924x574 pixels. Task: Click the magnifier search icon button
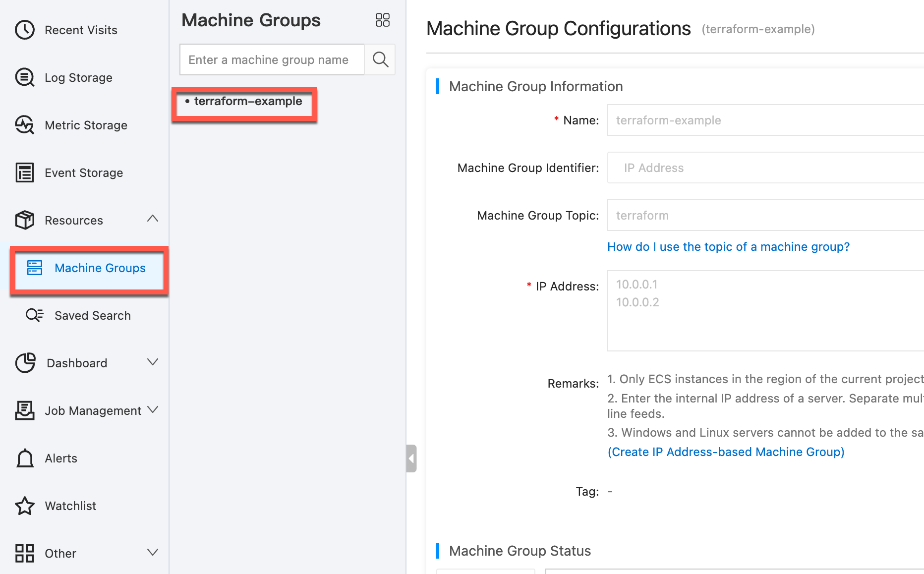(380, 59)
